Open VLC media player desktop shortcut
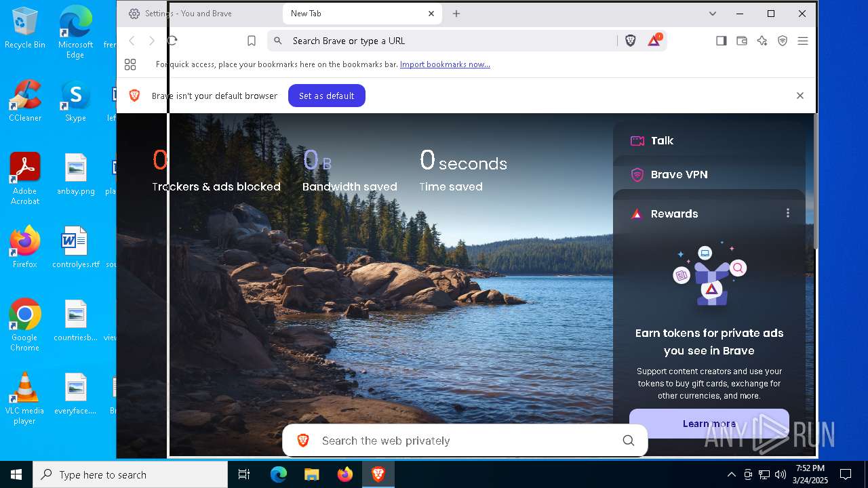The image size is (868, 488). (25, 399)
